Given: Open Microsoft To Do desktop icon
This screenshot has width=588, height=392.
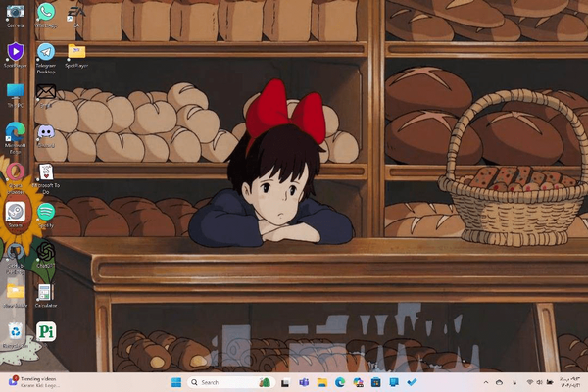Looking at the screenshot, I should pos(46,178).
